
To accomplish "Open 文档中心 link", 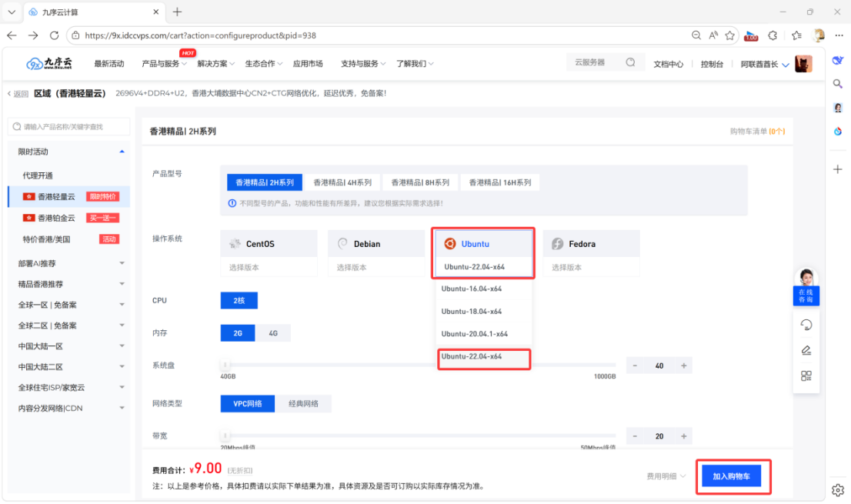I will (x=668, y=64).
